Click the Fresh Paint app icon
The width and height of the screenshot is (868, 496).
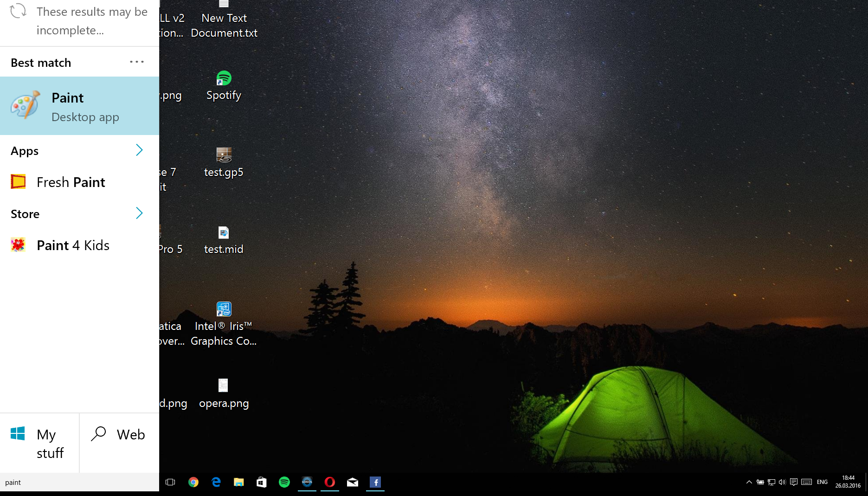pos(18,181)
